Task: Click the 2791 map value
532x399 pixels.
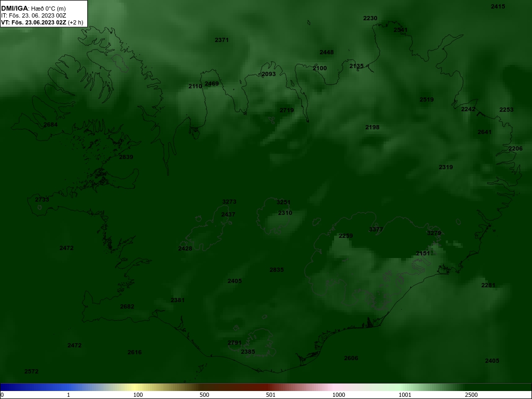Action: coord(235,343)
